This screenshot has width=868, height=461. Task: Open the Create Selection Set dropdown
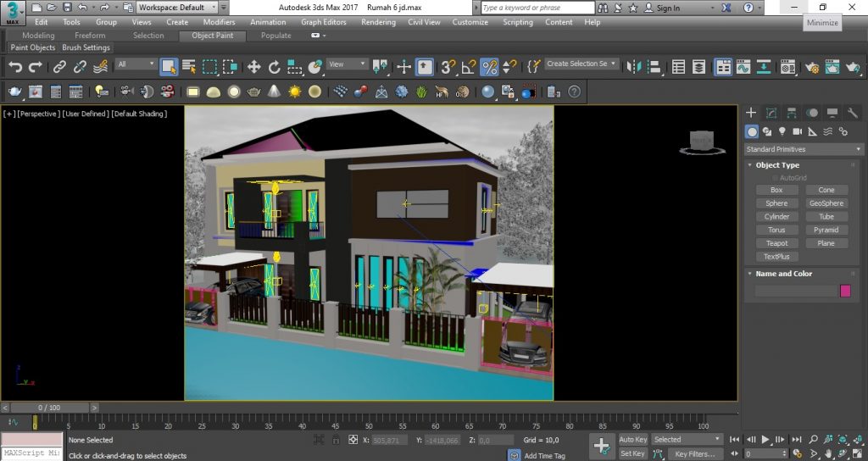[581, 64]
